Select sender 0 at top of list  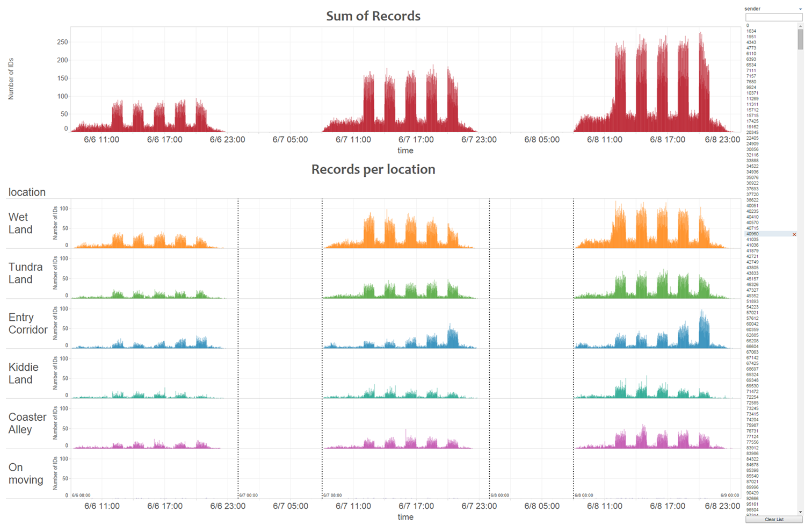click(748, 25)
